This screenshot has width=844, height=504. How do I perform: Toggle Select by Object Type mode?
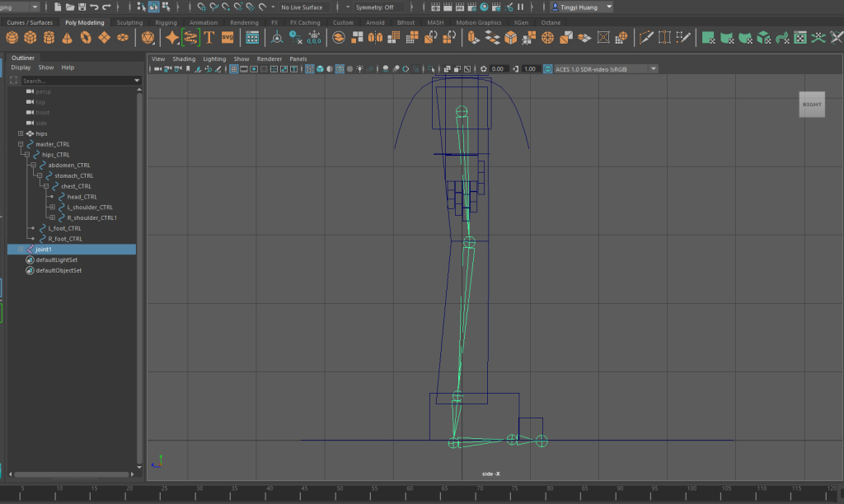click(x=154, y=7)
